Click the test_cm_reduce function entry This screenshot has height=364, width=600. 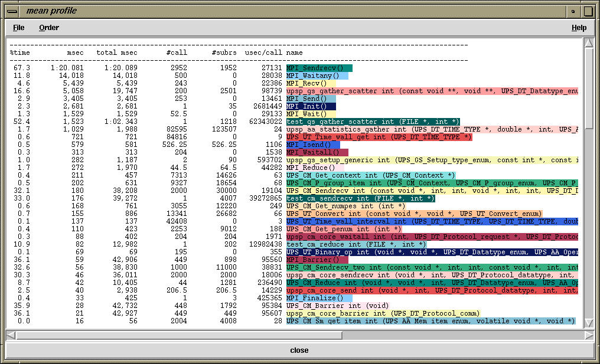pyautogui.click(x=357, y=244)
